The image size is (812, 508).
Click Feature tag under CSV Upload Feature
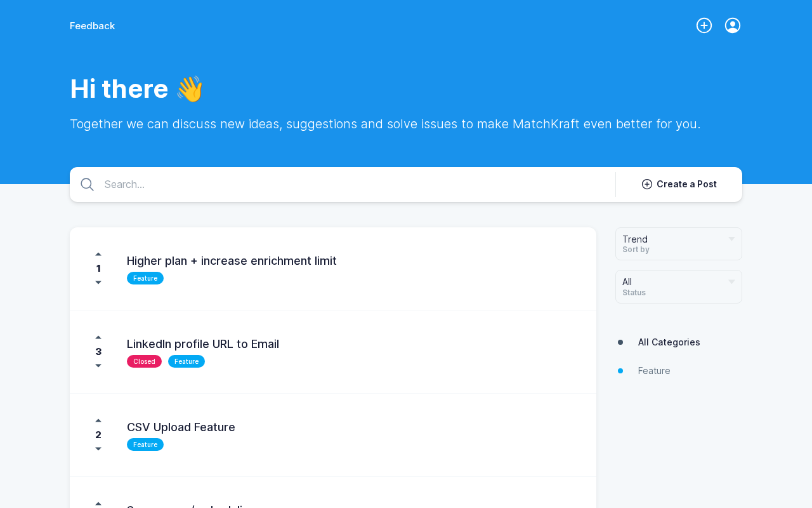pyautogui.click(x=145, y=444)
